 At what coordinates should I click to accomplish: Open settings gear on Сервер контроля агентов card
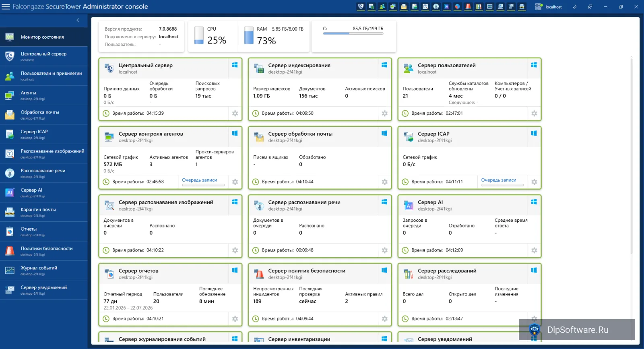[x=235, y=182]
